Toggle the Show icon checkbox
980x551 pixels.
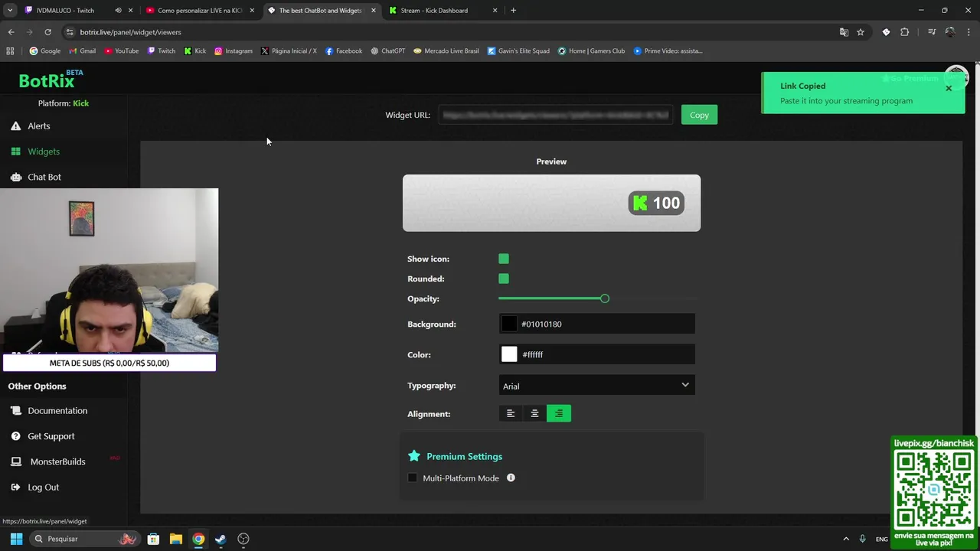pos(504,259)
